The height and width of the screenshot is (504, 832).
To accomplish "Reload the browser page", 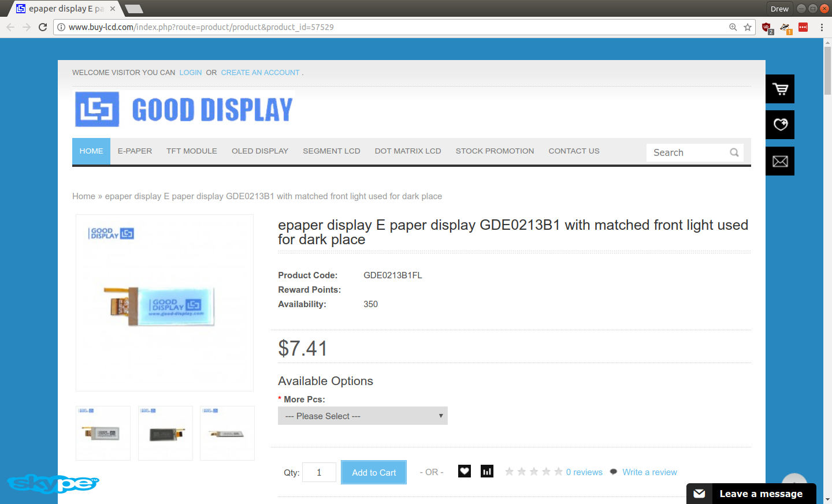I will coord(43,27).
